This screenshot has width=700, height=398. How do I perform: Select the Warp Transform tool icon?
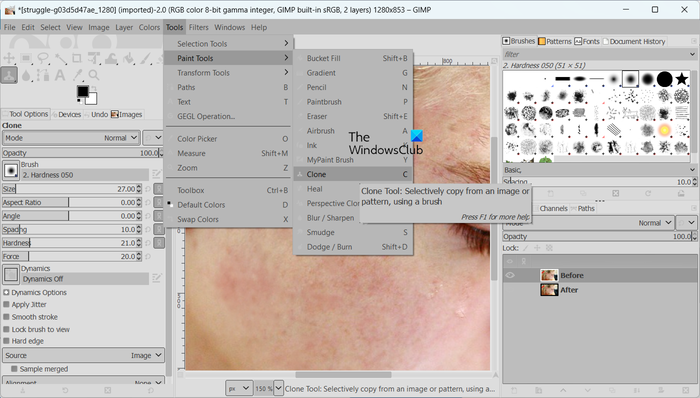(x=111, y=58)
